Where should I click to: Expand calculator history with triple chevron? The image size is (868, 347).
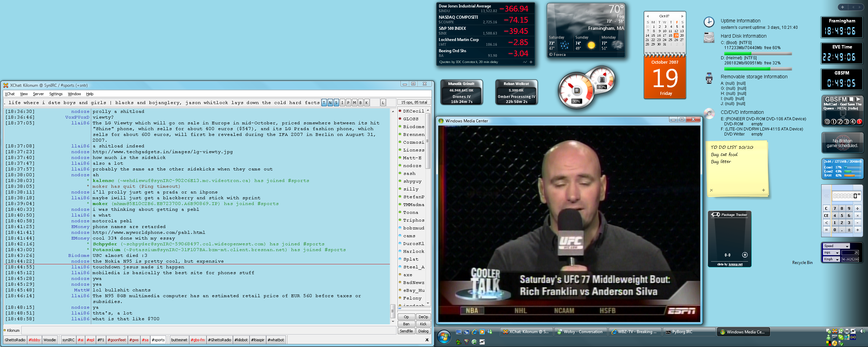[x=826, y=196]
